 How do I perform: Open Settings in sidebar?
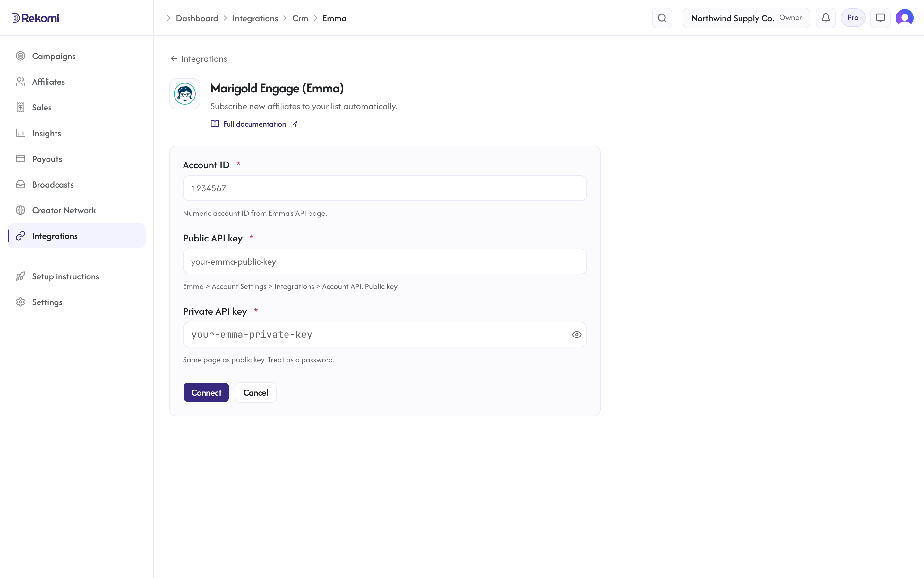76,302
